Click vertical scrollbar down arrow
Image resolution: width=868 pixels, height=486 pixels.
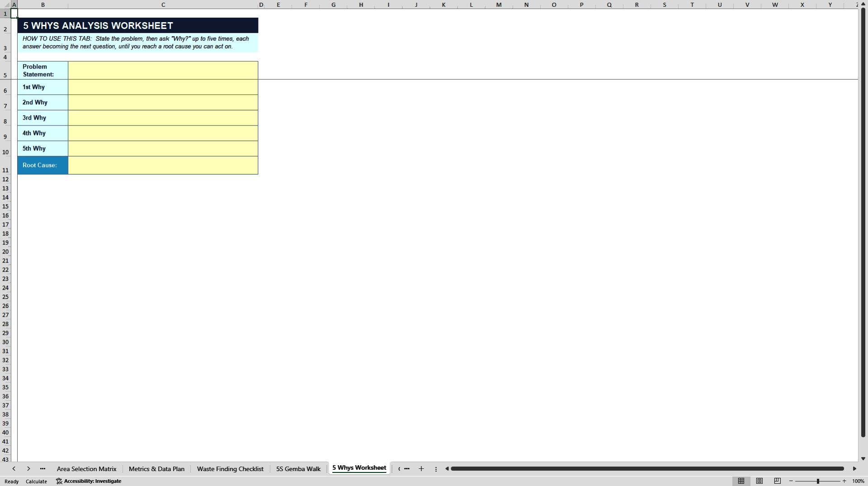[x=863, y=458]
